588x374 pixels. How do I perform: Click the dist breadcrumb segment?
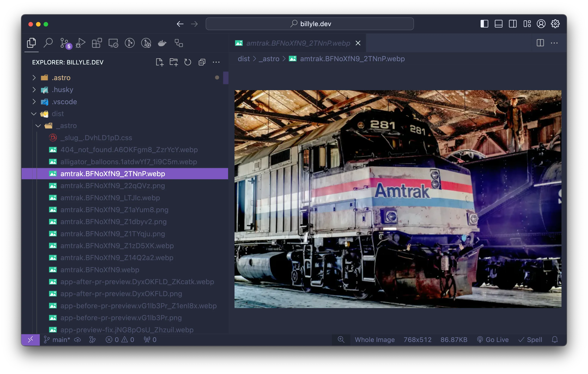click(244, 59)
